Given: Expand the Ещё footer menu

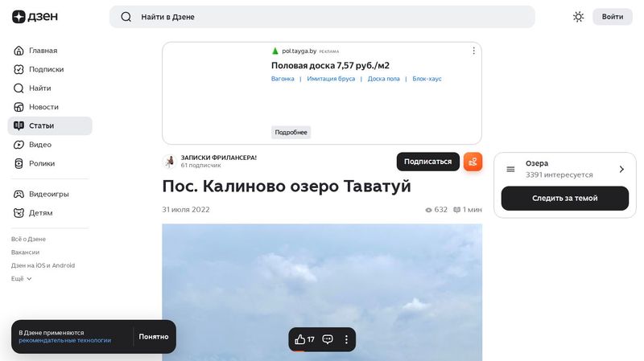Looking at the screenshot, I should point(22,278).
